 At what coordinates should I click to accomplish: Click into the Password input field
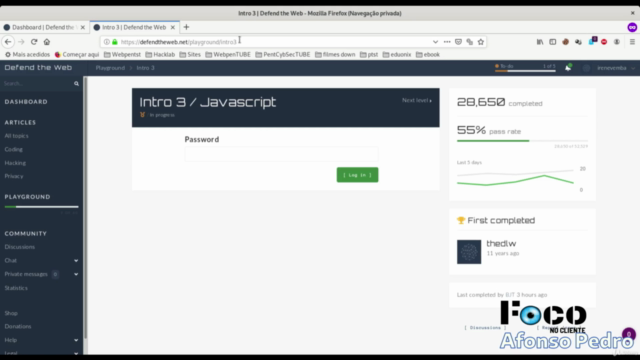pos(281,154)
